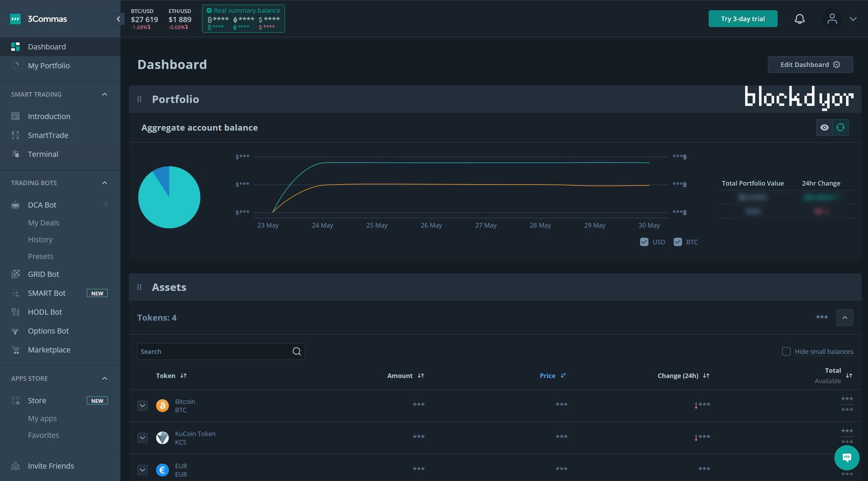868x481 pixels.
Task: Grab the Assets widget drag handle
Action: [x=139, y=287]
